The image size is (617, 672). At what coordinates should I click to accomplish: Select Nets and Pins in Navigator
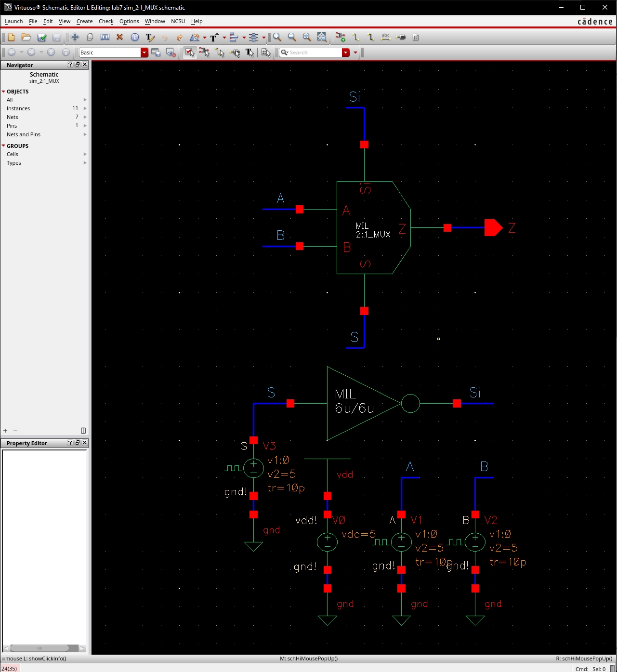pos(24,134)
